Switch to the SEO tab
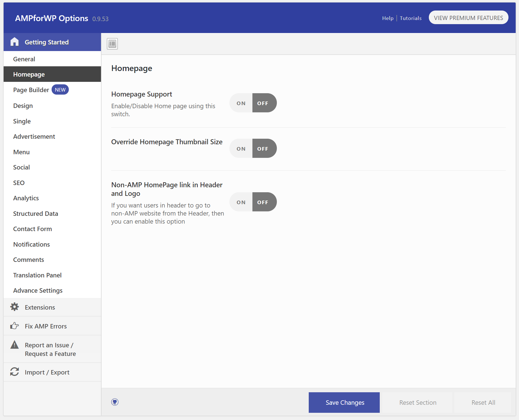The image size is (519, 420). (x=19, y=183)
